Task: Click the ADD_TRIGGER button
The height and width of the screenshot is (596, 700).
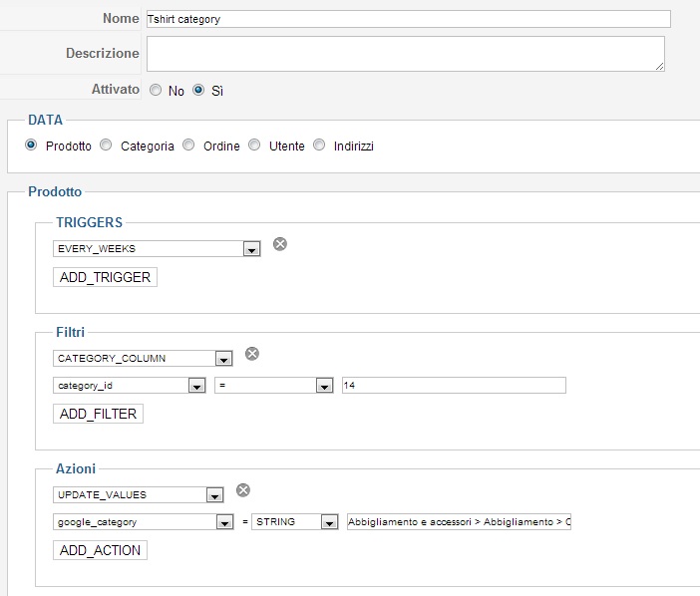Action: click(105, 277)
